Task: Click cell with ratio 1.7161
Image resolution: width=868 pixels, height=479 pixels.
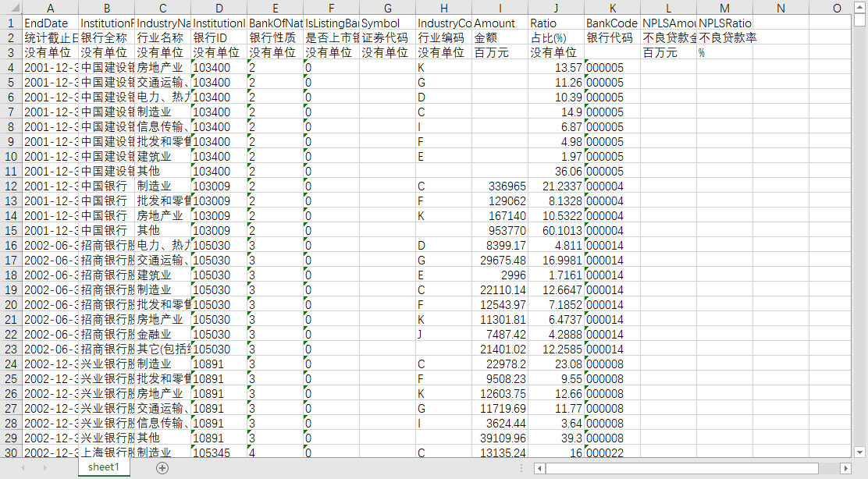Action: tap(557, 275)
